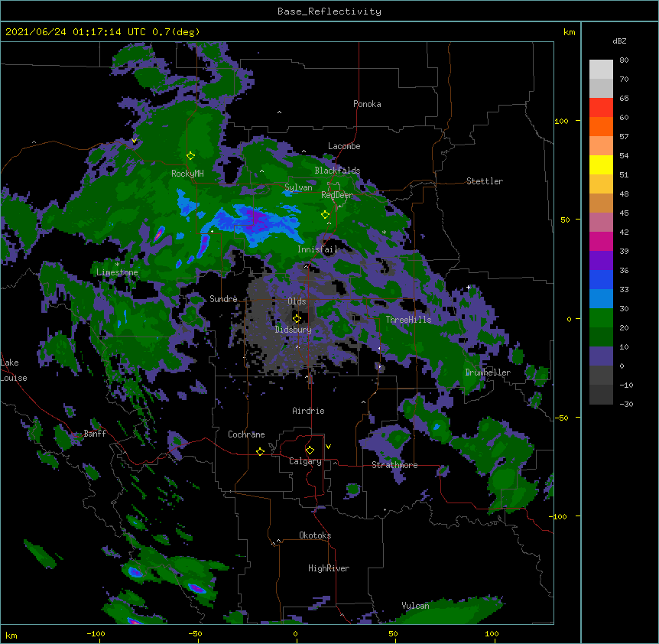
Task: Select the yellow diamond marker below RedDeer
Action: pyautogui.click(x=325, y=215)
